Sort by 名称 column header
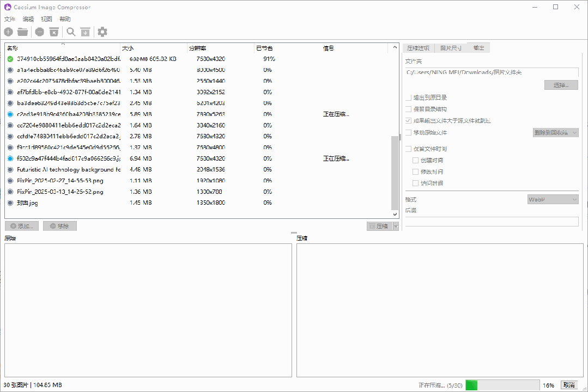Viewport: 588px width, 392px height. coord(63,48)
